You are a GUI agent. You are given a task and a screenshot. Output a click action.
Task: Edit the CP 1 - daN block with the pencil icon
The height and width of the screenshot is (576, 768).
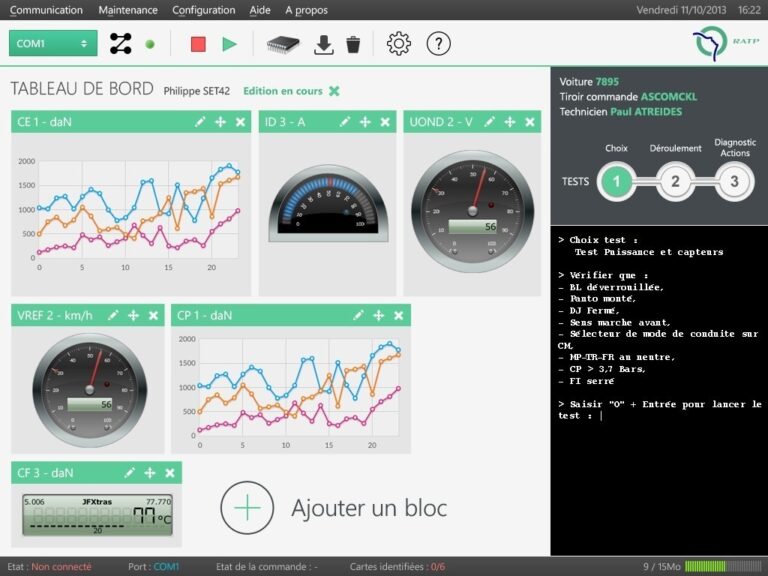point(359,315)
